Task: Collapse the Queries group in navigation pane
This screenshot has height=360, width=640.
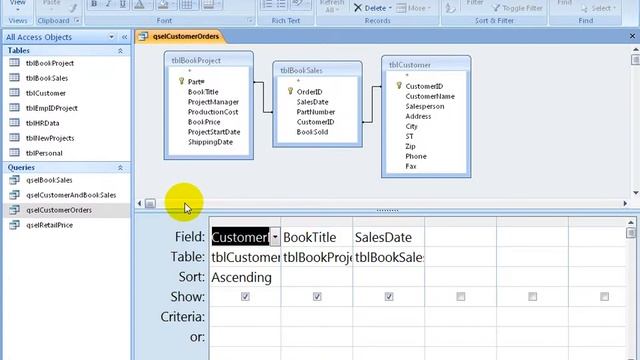Action: [x=120, y=168]
